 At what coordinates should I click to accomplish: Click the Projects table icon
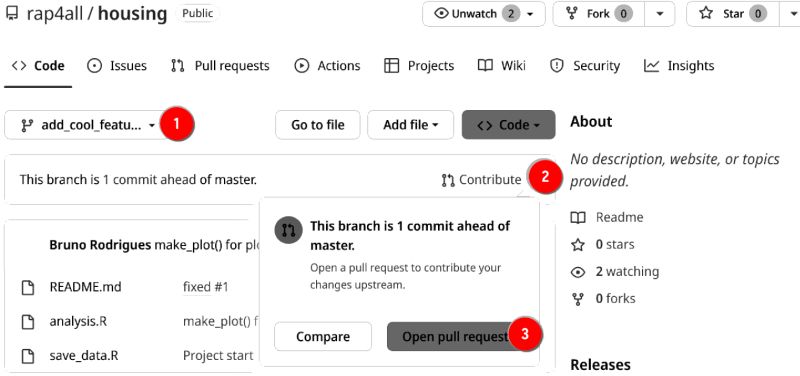pyautogui.click(x=391, y=66)
